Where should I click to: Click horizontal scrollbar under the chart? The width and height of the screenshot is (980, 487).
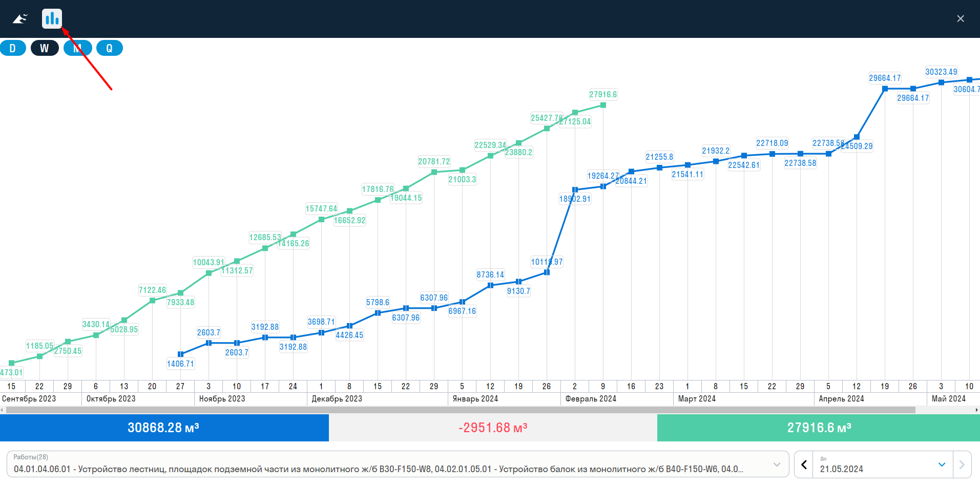tap(461, 410)
